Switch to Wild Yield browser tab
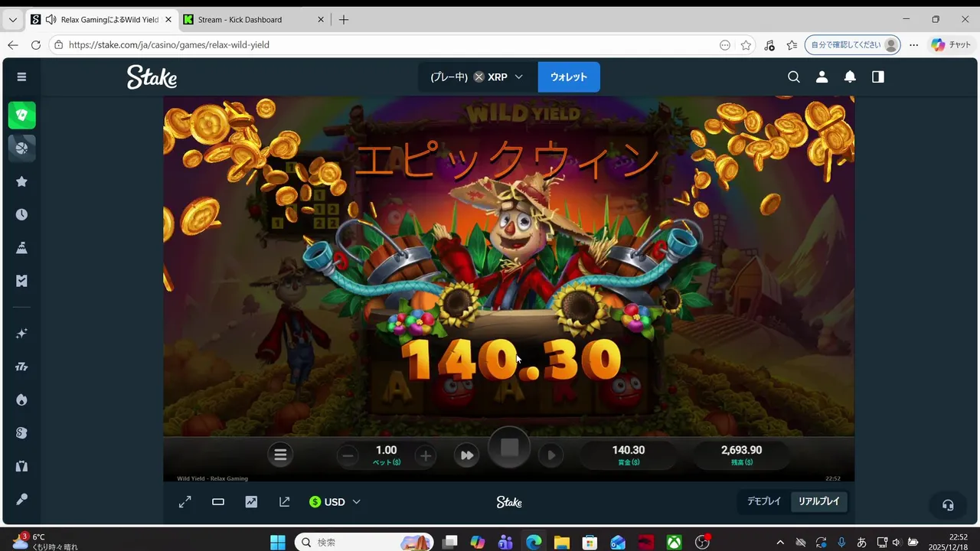The height and width of the screenshot is (551, 980). point(101,20)
